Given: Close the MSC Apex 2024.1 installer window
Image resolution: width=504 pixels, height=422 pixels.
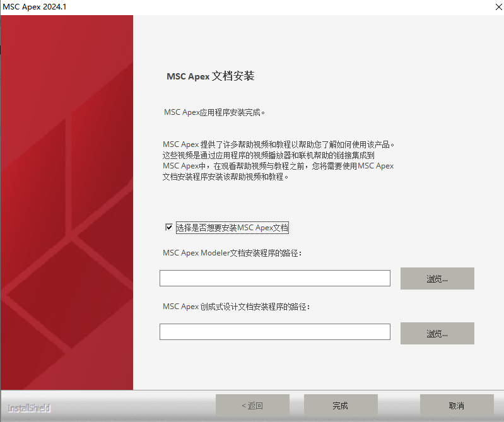Looking at the screenshot, I should click(x=498, y=7).
